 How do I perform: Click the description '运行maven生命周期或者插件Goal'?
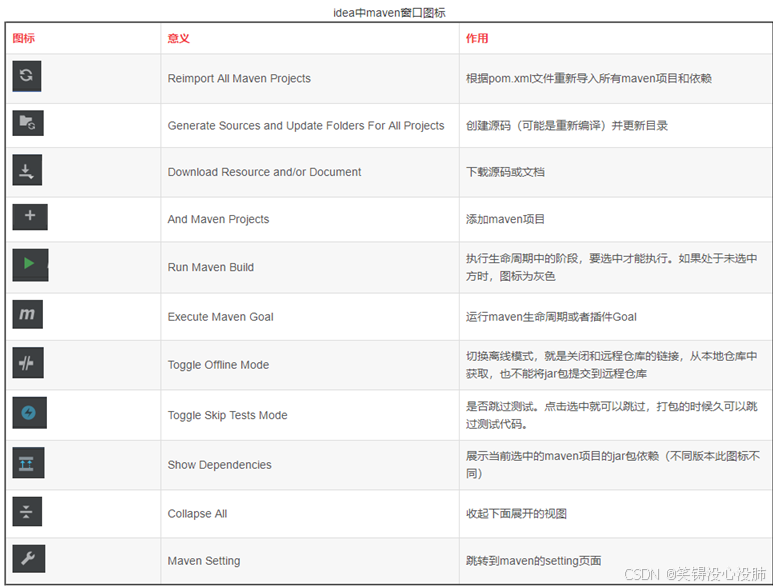[551, 317]
